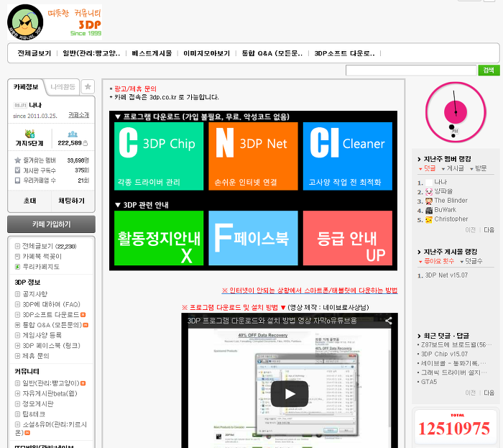
Task: Select the 일반(관리:빵고양.. menu item
Action: coord(91,53)
